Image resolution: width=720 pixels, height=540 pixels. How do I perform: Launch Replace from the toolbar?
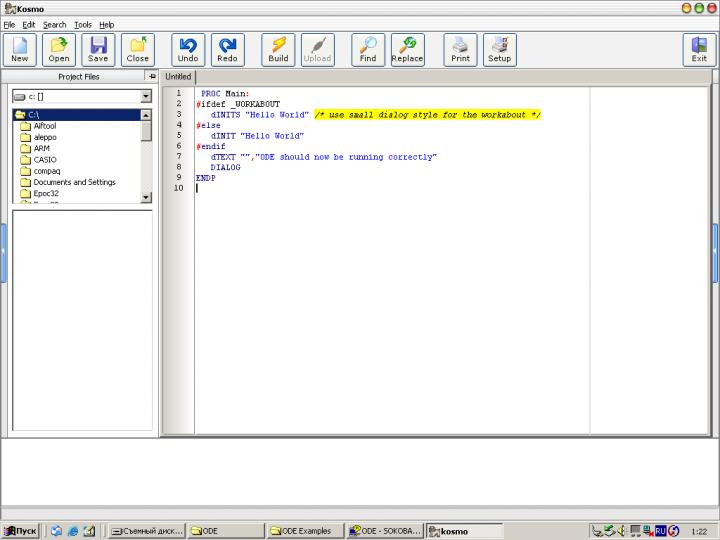click(x=407, y=49)
